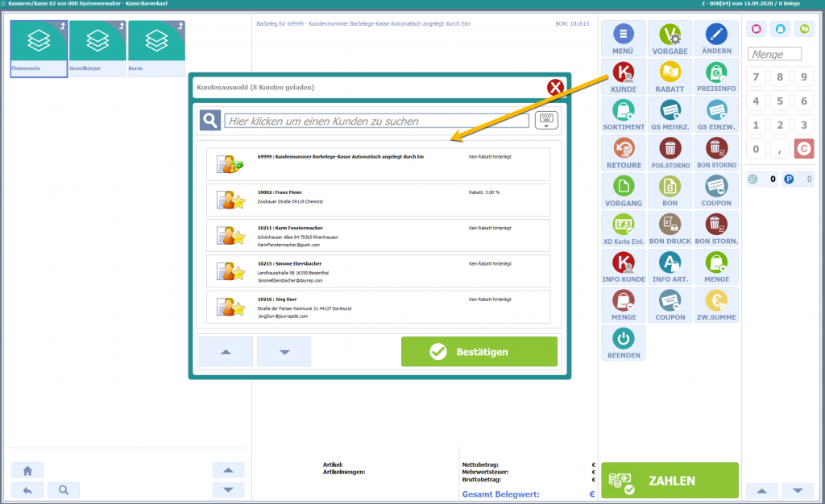Open the MENÜ function button
825x504 pixels.
pyautogui.click(x=623, y=39)
